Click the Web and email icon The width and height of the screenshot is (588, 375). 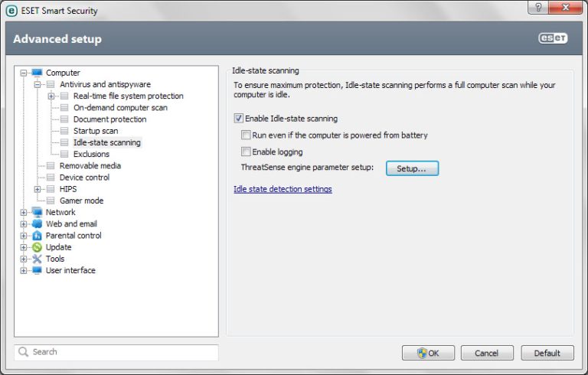[x=37, y=224]
